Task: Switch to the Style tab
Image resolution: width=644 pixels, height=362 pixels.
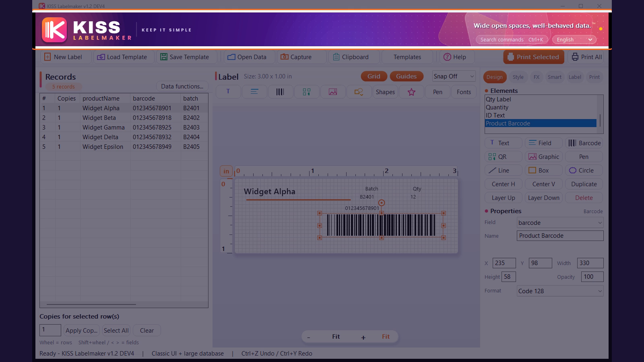Action: click(x=518, y=77)
